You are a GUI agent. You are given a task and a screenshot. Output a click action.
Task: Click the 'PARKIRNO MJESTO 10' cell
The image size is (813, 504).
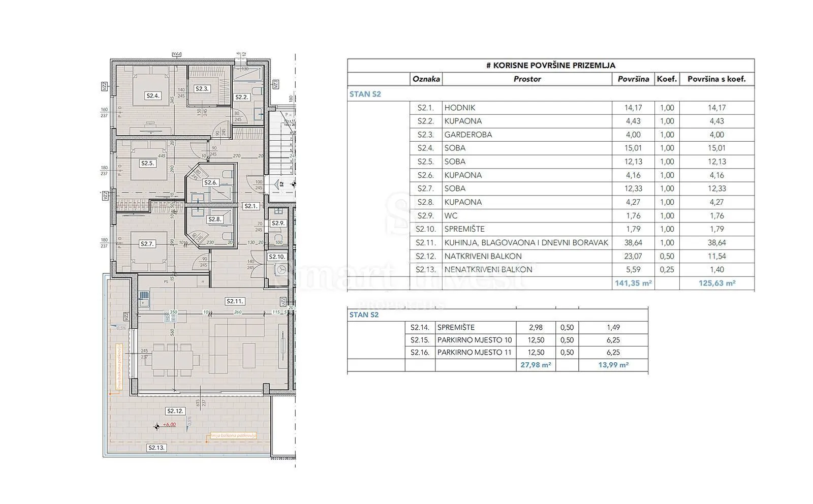474,340
